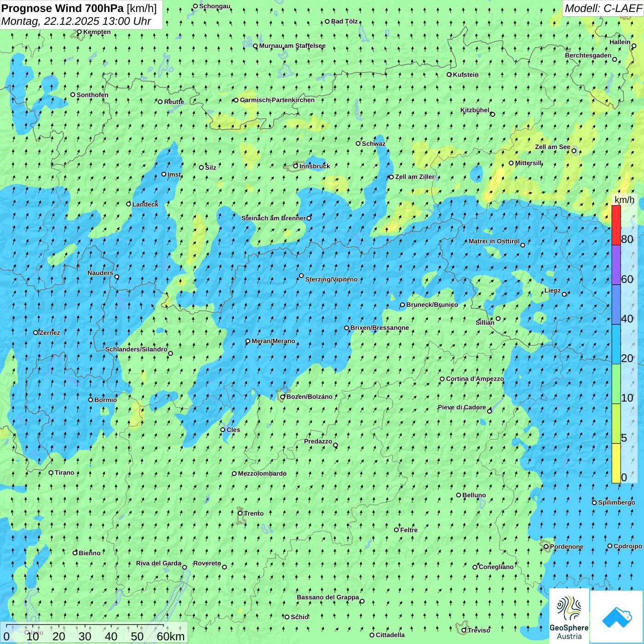This screenshot has width=644, height=644.
Task: Click the 'Bad Tölz' town label
Action: 345,21
